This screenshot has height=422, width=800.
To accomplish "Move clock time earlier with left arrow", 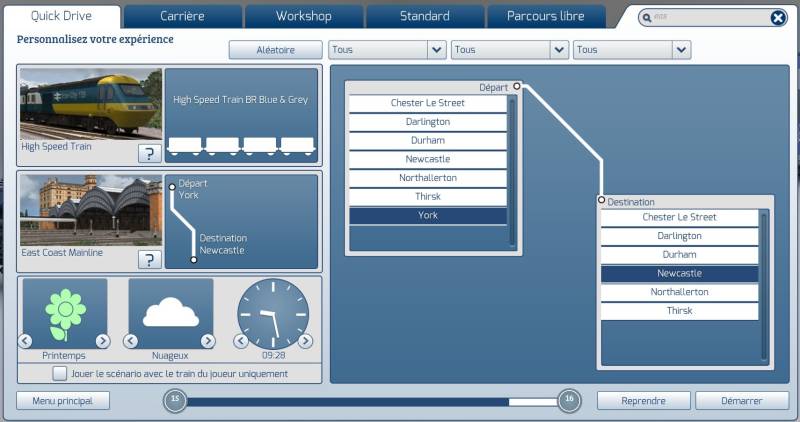I will pos(241,341).
